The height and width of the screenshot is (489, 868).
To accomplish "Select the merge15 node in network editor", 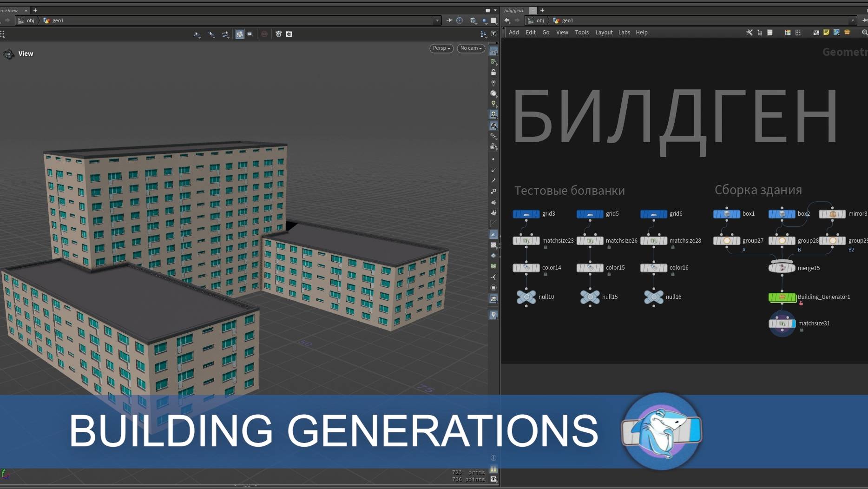I will pos(782,268).
